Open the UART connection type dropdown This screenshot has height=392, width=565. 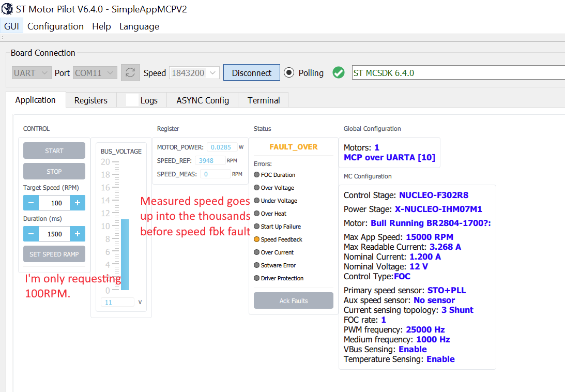[x=31, y=72]
